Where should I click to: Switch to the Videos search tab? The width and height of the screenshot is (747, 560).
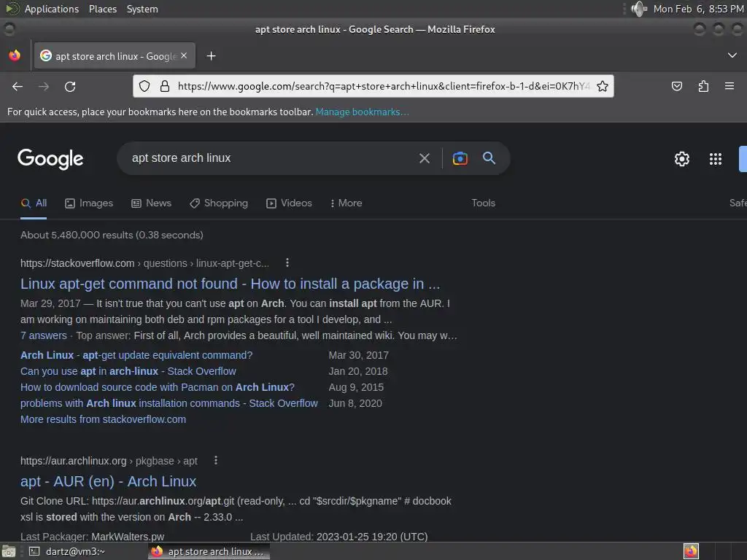pyautogui.click(x=289, y=203)
